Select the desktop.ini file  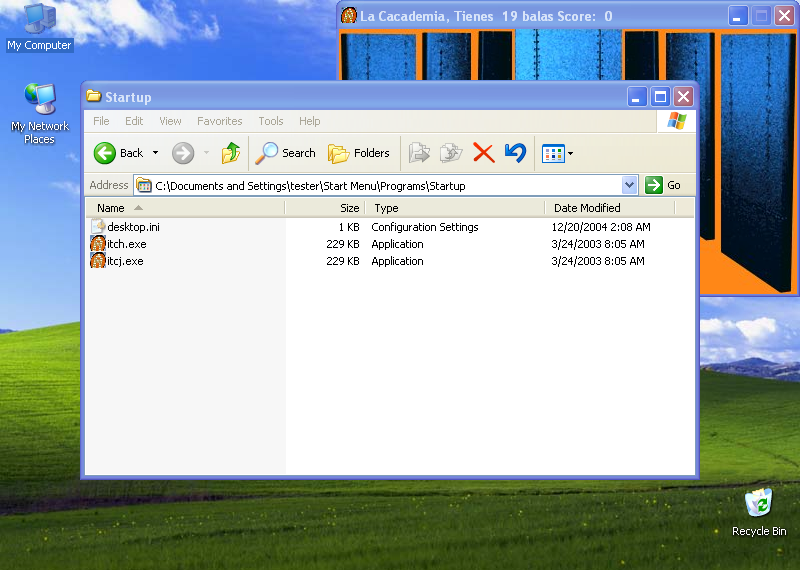(133, 227)
